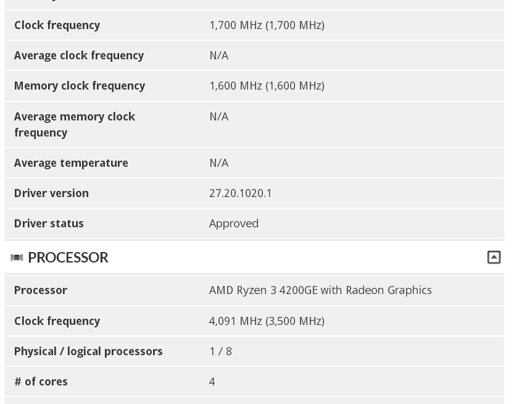Click the processor chip icon beside PROCESSOR heading
Image resolution: width=532 pixels, height=404 pixels.
coord(17,258)
